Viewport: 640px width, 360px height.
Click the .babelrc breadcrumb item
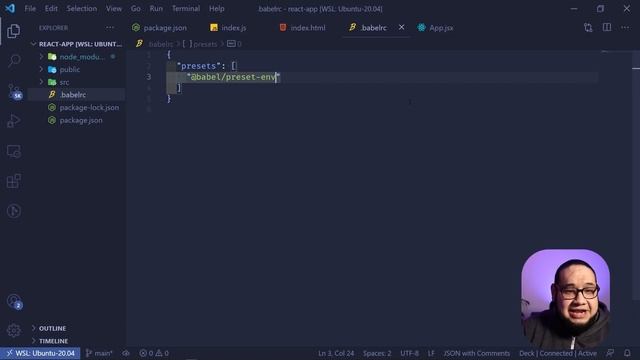(x=155, y=44)
